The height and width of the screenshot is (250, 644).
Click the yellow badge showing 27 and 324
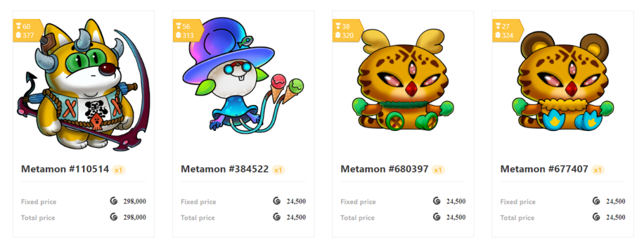coord(507,31)
